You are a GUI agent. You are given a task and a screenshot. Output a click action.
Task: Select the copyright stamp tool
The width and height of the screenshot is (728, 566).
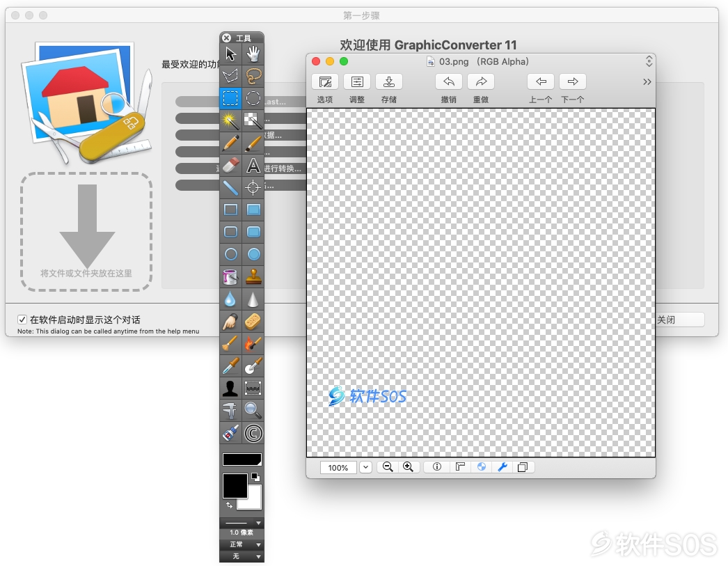[253, 433]
